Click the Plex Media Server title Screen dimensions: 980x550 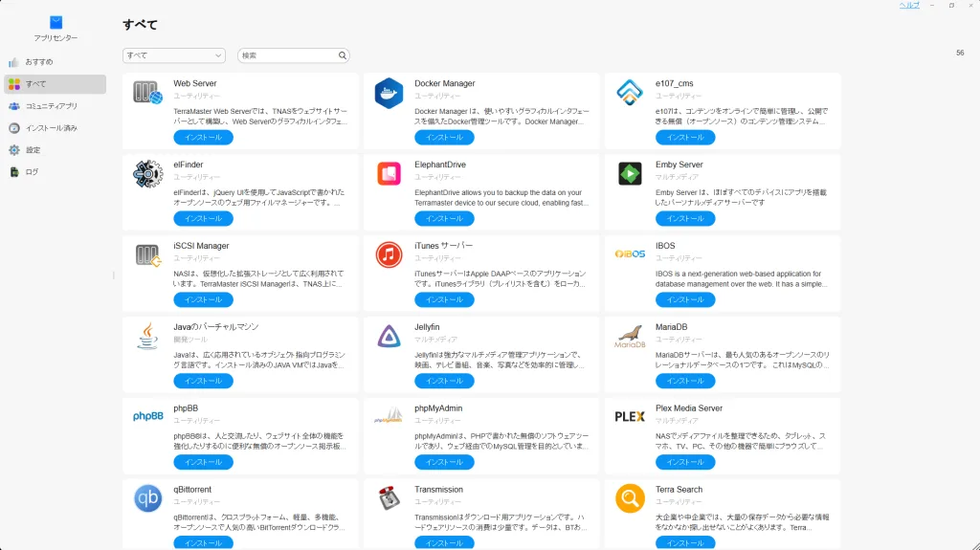(x=689, y=408)
